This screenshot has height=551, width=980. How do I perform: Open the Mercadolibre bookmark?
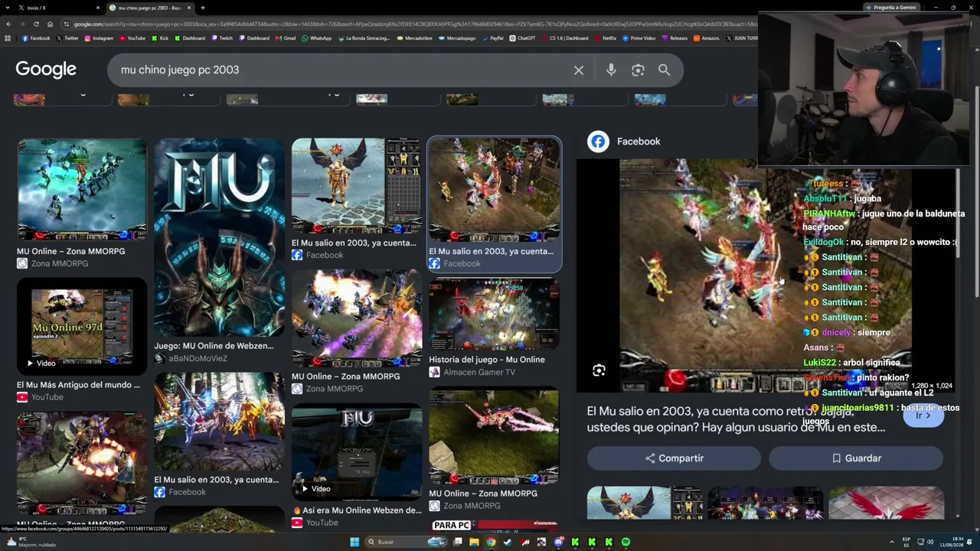click(x=414, y=38)
